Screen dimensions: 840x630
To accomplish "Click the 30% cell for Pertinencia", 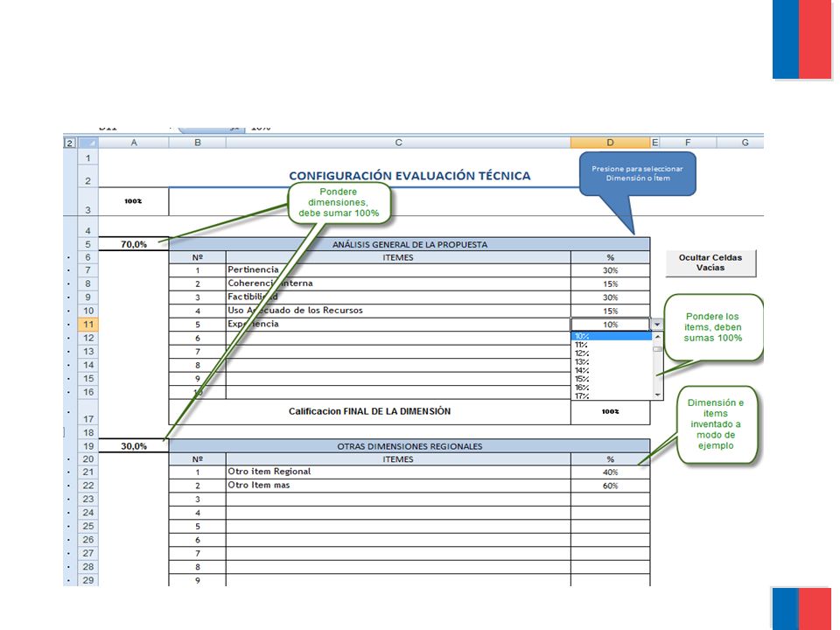I will point(610,270).
